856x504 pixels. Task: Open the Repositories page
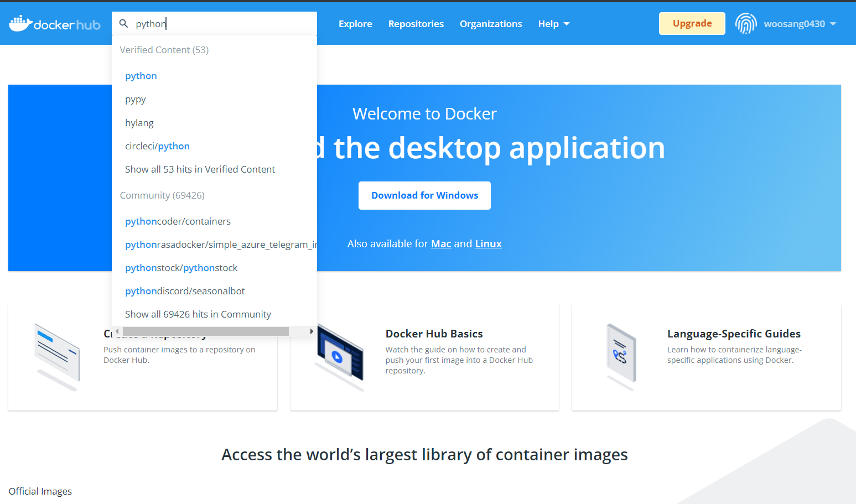click(416, 24)
